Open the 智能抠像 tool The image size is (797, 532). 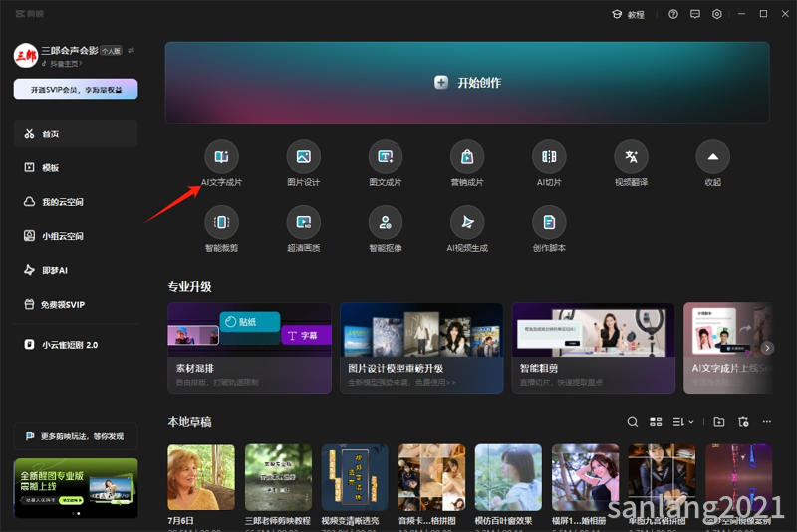click(386, 222)
